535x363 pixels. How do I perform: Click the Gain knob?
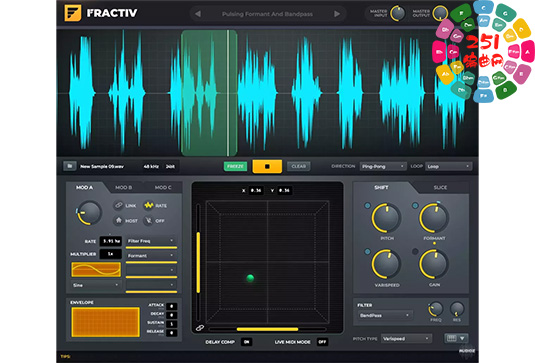[434, 264]
